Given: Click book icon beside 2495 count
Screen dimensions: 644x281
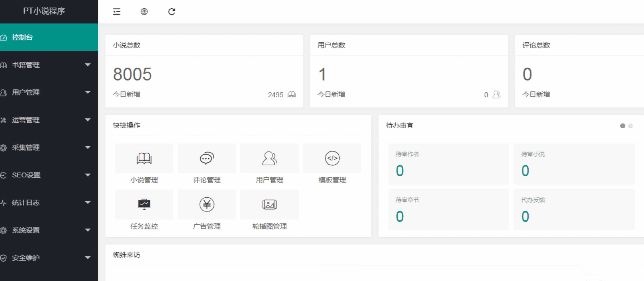Looking at the screenshot, I should coord(292,94).
